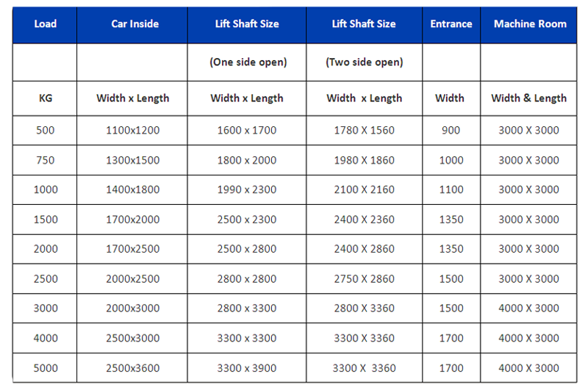Image resolution: width=588 pixels, height=390 pixels.
Task: Select the 2100 X 2160 cell
Action: [x=364, y=189]
